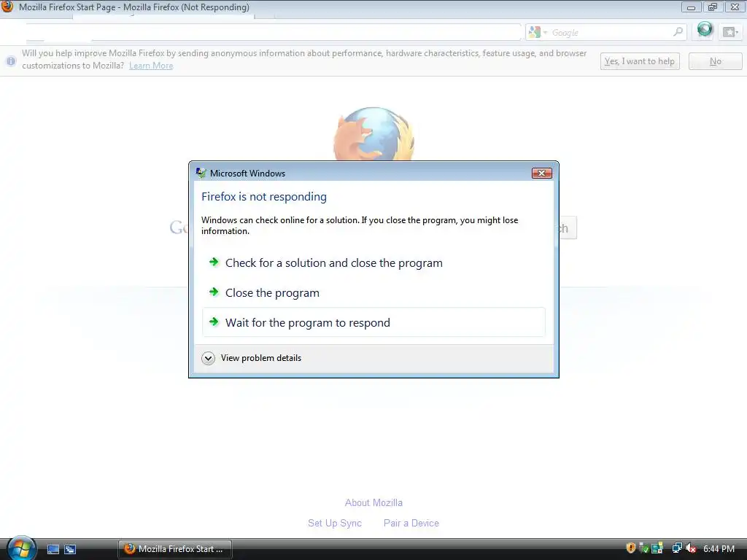
Task: Click the security shield tray icon
Action: coord(631,548)
